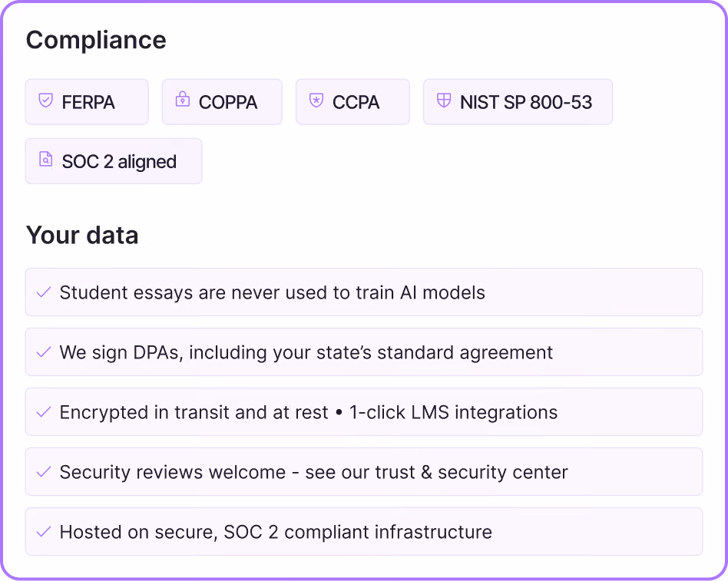Image resolution: width=728 pixels, height=581 pixels.
Task: Select the NIST SP 800-53 badge
Action: pyautogui.click(x=518, y=101)
